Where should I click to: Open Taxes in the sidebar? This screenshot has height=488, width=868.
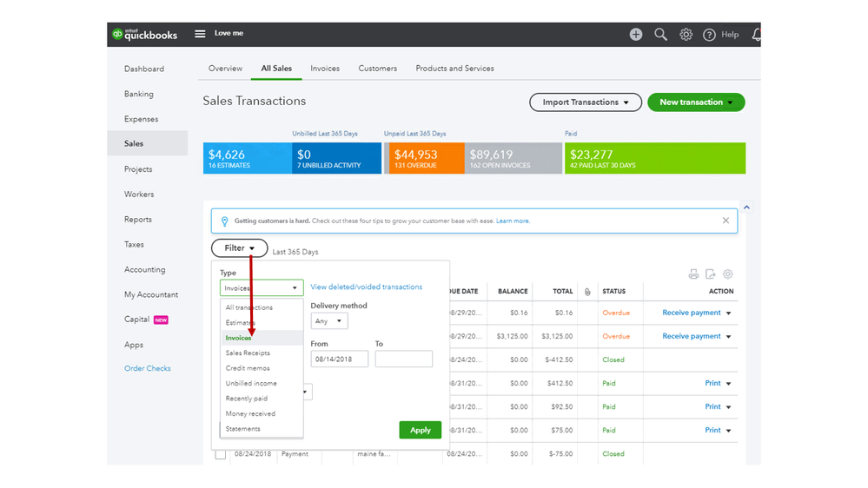[x=134, y=245]
